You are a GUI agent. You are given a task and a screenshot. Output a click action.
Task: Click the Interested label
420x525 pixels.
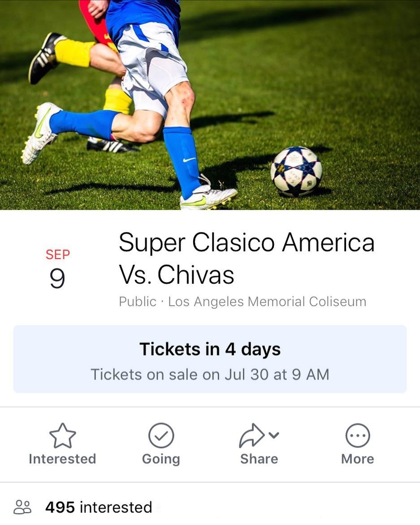(63, 459)
